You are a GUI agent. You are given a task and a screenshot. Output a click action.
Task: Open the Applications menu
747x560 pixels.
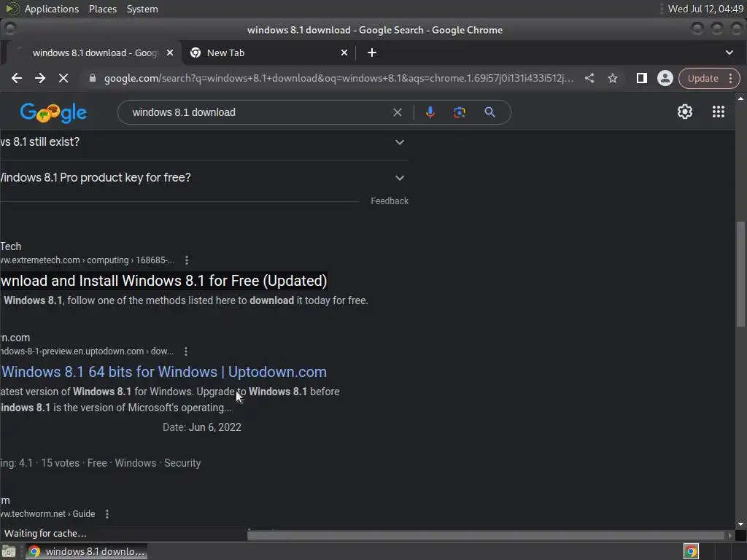[x=52, y=9]
